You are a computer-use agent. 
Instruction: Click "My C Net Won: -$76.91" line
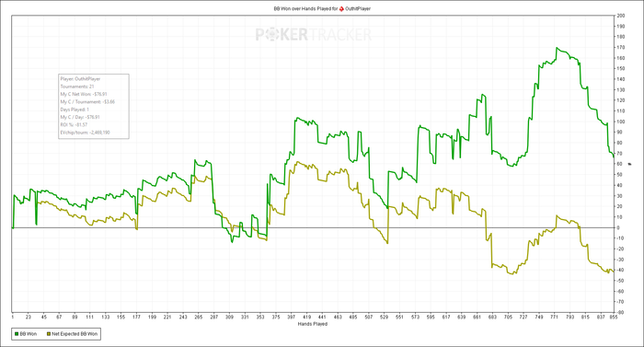pyautogui.click(x=84, y=94)
